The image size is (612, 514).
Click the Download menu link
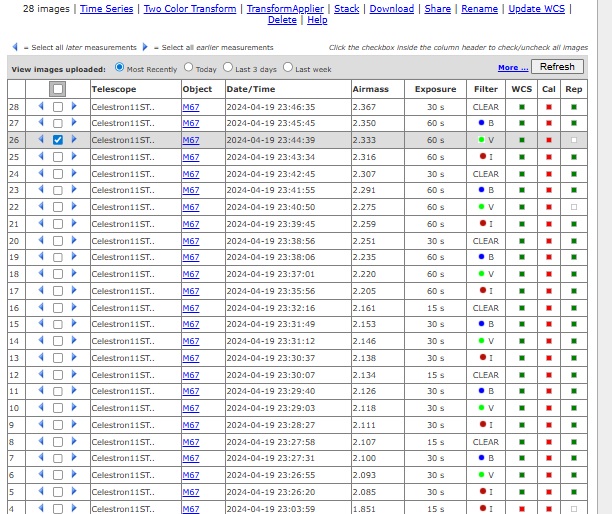pos(391,8)
